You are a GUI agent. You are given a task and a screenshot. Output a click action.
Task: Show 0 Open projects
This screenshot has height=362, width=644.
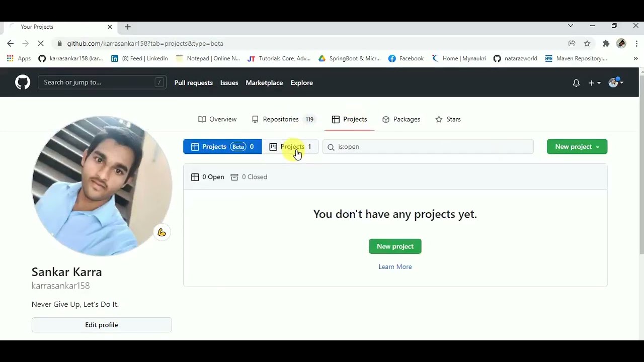pyautogui.click(x=208, y=177)
